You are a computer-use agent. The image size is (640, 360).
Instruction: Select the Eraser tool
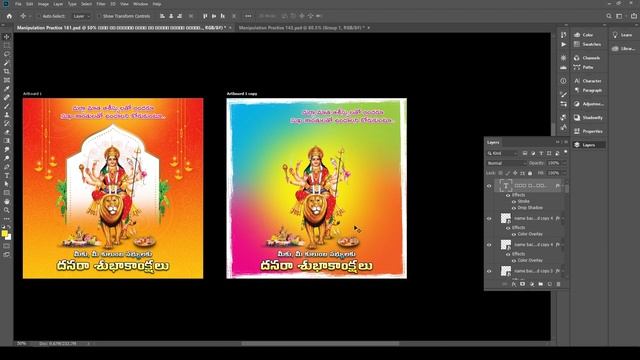tap(7, 132)
